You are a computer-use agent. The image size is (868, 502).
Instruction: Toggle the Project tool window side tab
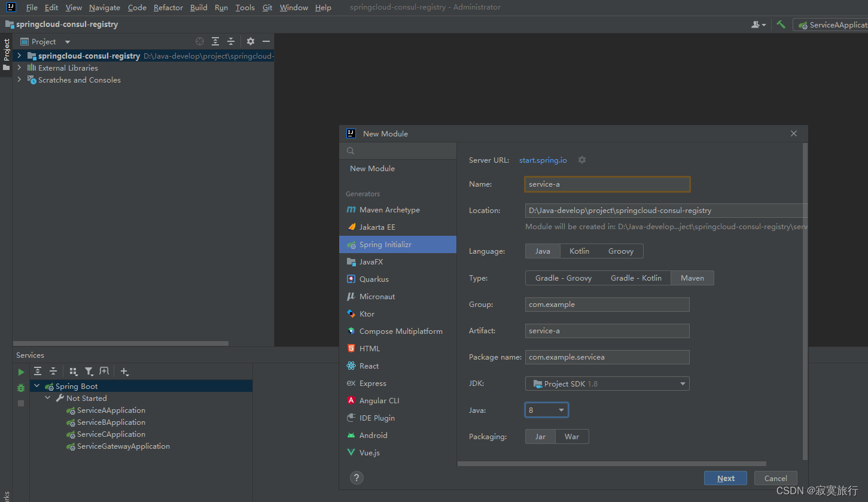pos(6,55)
